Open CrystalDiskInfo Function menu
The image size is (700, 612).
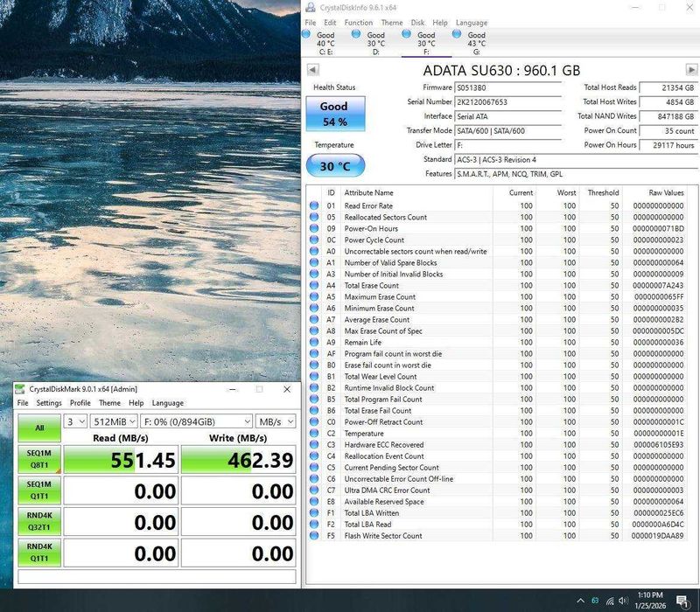pyautogui.click(x=359, y=23)
